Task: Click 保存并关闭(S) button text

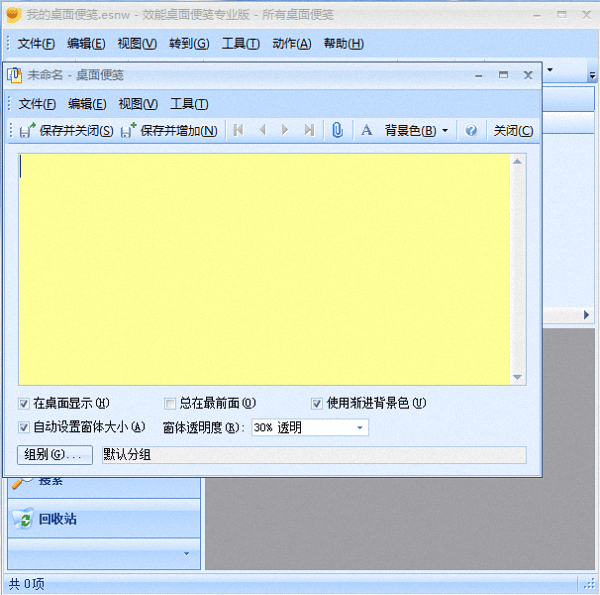Action: click(x=76, y=131)
